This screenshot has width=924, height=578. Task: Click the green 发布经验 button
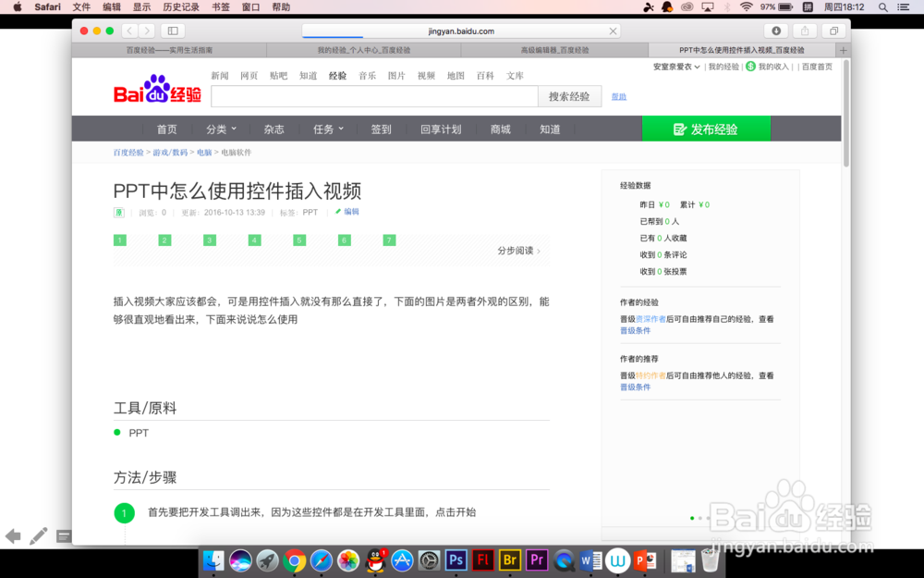pyautogui.click(x=706, y=129)
